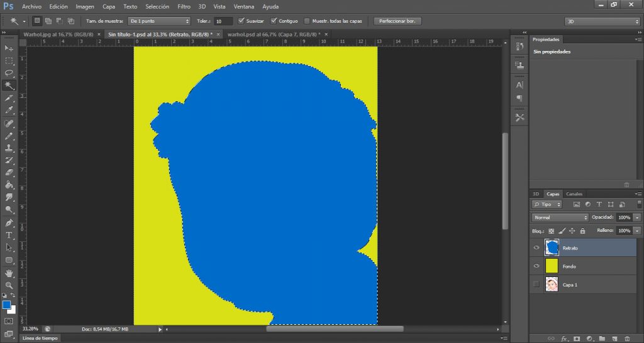Open the Filtro menu
Screen dimensions: 644x343
tap(184, 6)
